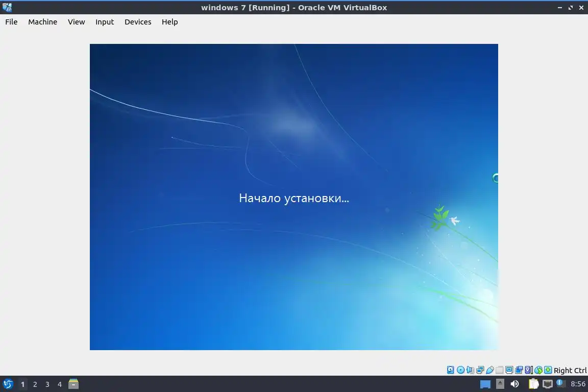Click the removable media eject tray icon
588x392 pixels.
coord(500,384)
